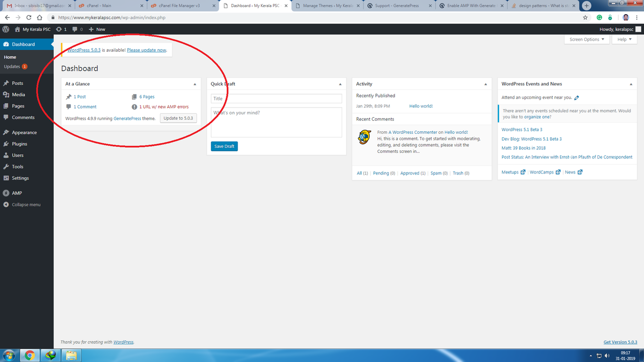Collapse WordPress Events and News panel
The image size is (644, 362).
click(x=631, y=84)
